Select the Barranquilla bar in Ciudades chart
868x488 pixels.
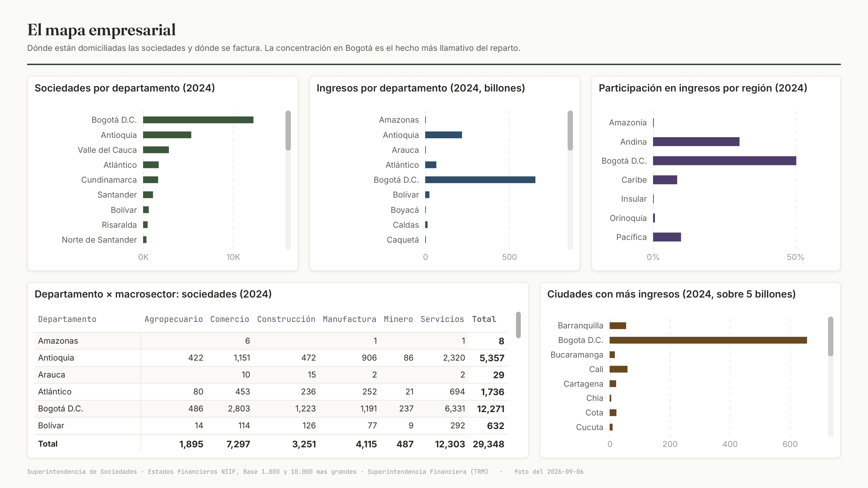coord(618,326)
